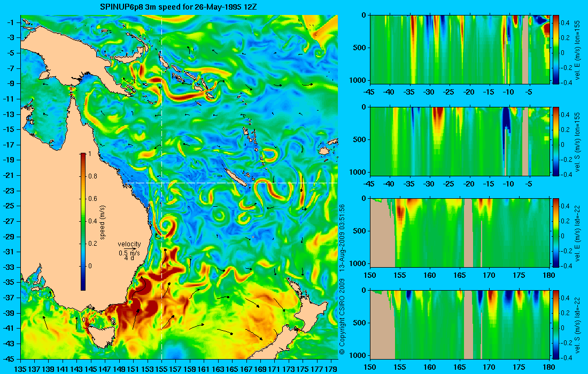The image size is (588, 374).
Task: Click longitude tick 160 under vel. E lat=-22 panel
Action: tap(430, 275)
